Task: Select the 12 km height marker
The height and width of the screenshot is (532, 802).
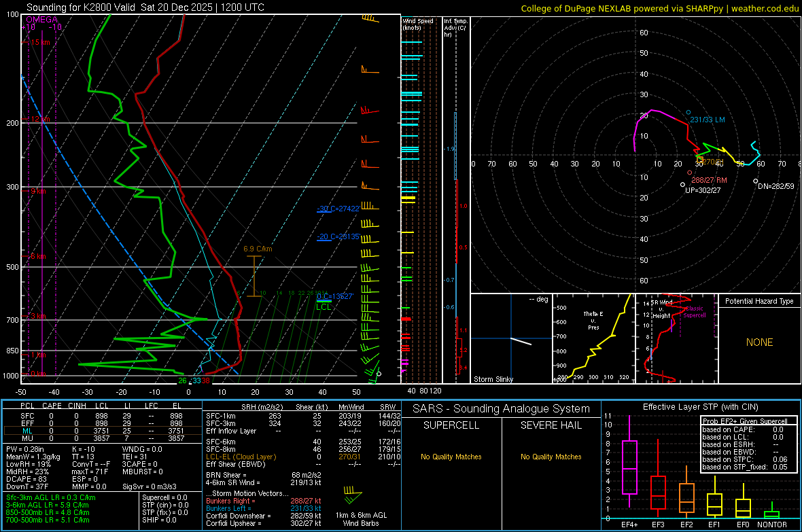Action: (40, 119)
